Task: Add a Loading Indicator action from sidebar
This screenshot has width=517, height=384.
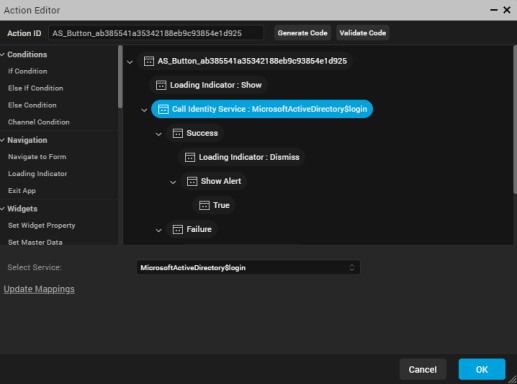Action: (x=37, y=174)
